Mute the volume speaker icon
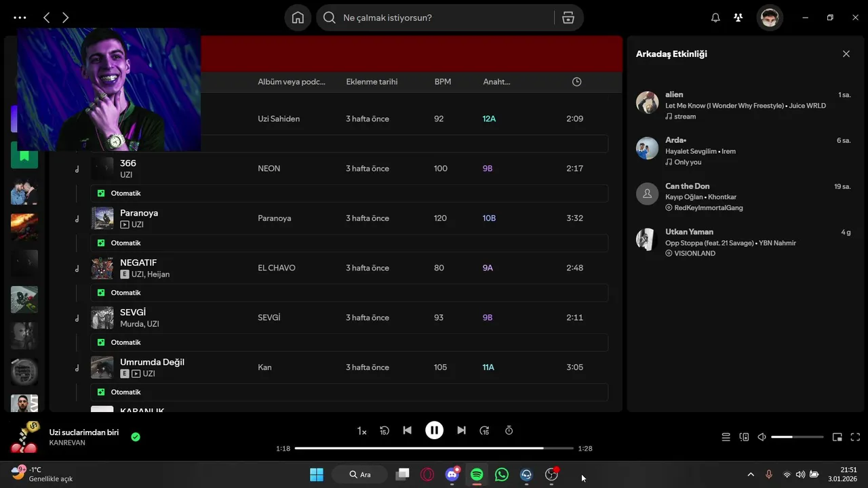The height and width of the screenshot is (488, 868). coord(762,437)
